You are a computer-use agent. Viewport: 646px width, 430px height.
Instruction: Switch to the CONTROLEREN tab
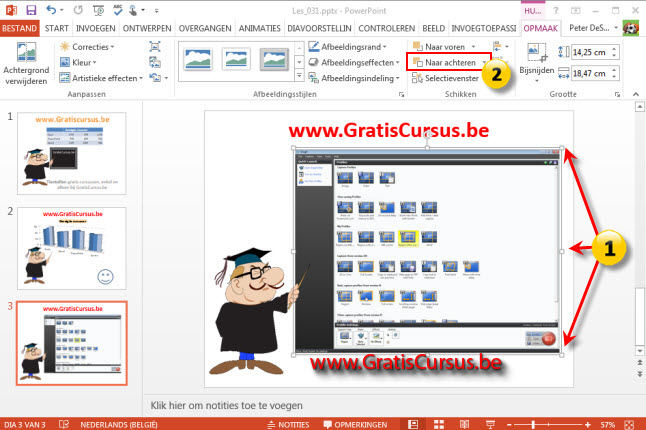386,28
